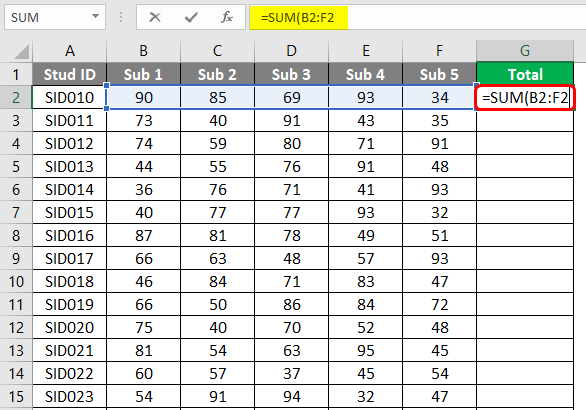586x410 pixels.
Task: Select the SID014 cell
Action: tap(70, 189)
